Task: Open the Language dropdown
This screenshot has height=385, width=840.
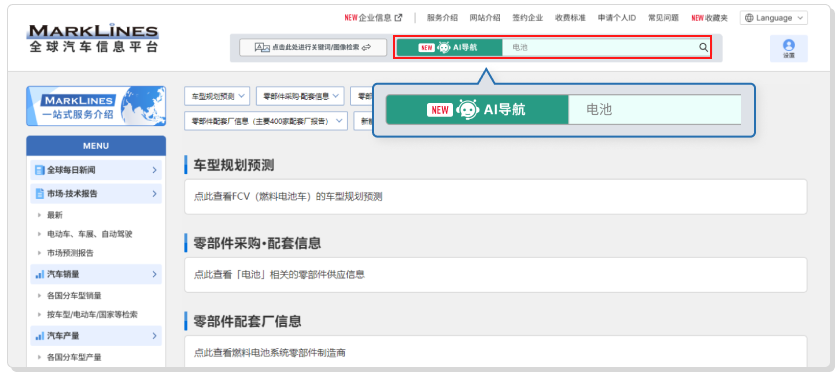Action: coord(774,18)
